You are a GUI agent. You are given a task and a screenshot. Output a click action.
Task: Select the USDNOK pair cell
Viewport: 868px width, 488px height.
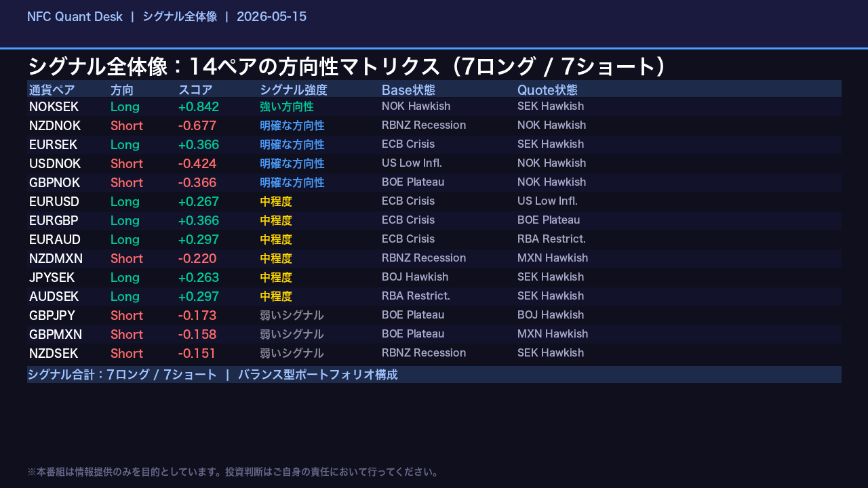coord(55,163)
